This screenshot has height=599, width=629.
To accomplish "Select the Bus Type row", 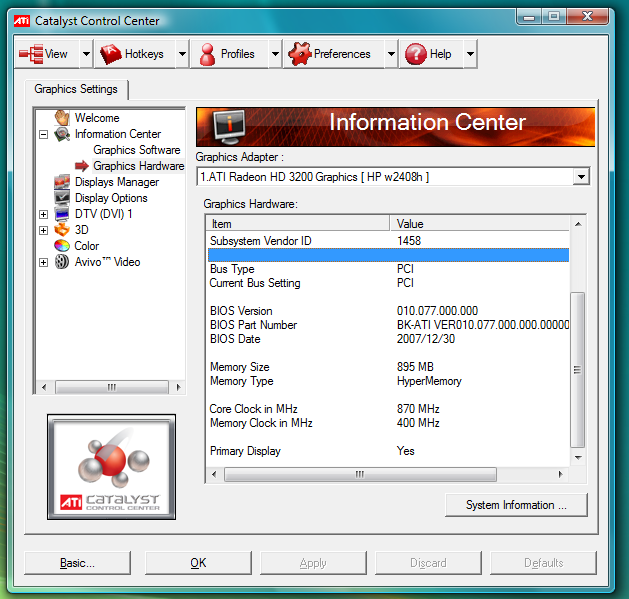I will [388, 269].
